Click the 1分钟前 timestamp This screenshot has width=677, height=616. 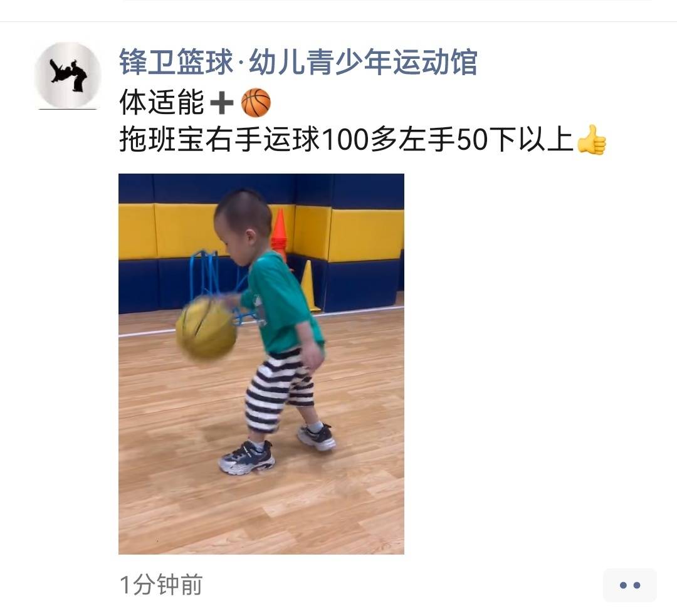161,585
